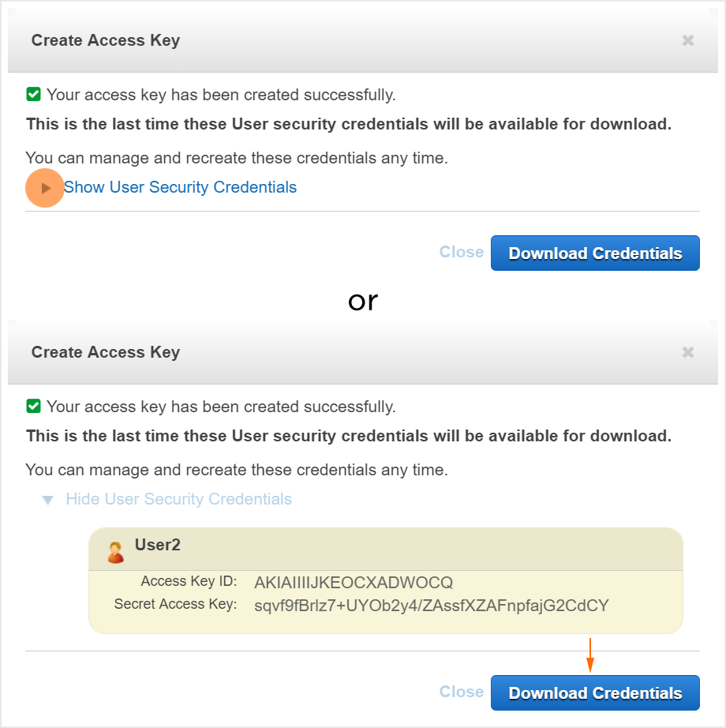Expand the orange-highlighted Show credentials triangle
Image resolution: width=726 pixels, height=728 pixels.
click(x=46, y=188)
